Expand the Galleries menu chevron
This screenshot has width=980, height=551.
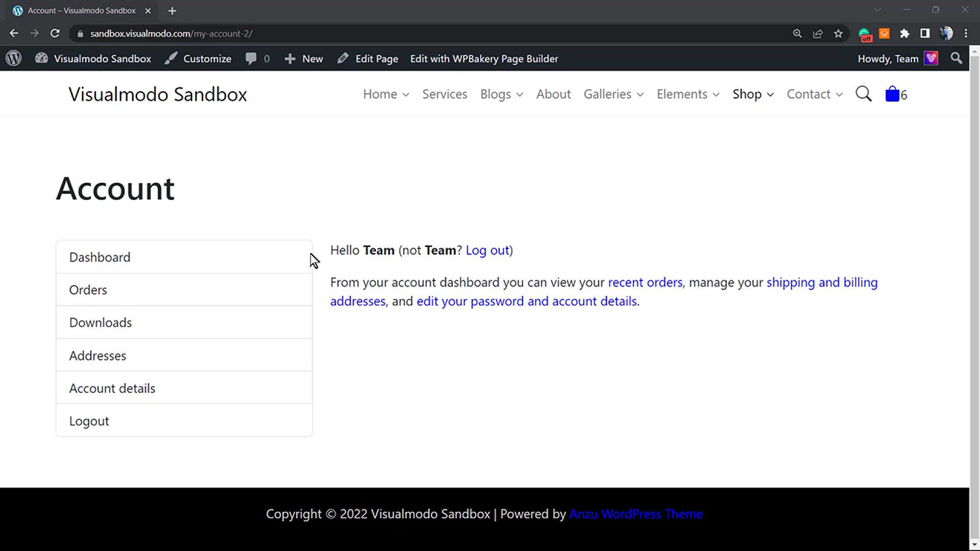640,95
